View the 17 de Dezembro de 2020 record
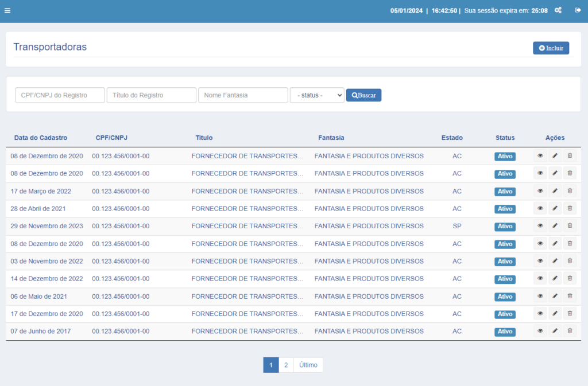 click(540, 314)
